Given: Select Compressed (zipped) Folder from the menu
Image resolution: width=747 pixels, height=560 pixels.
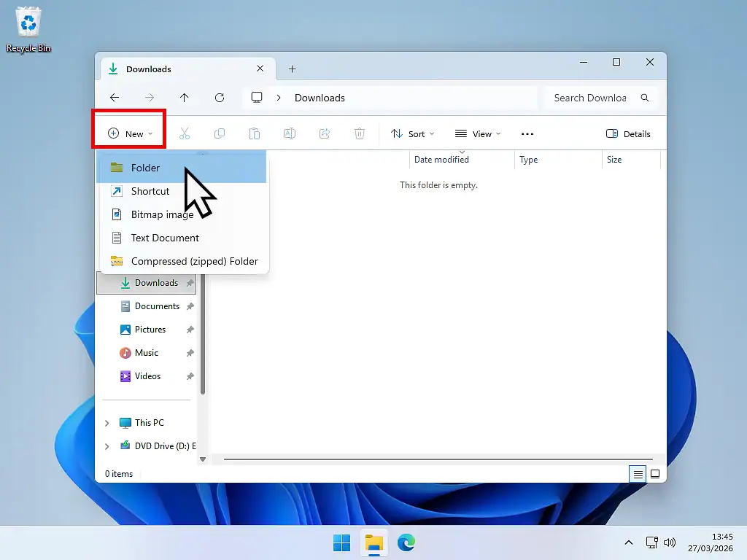Looking at the screenshot, I should [193, 261].
